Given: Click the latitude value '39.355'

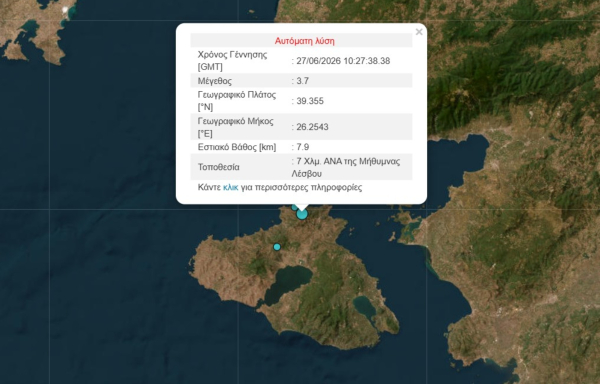Looking at the screenshot, I should (x=310, y=101).
